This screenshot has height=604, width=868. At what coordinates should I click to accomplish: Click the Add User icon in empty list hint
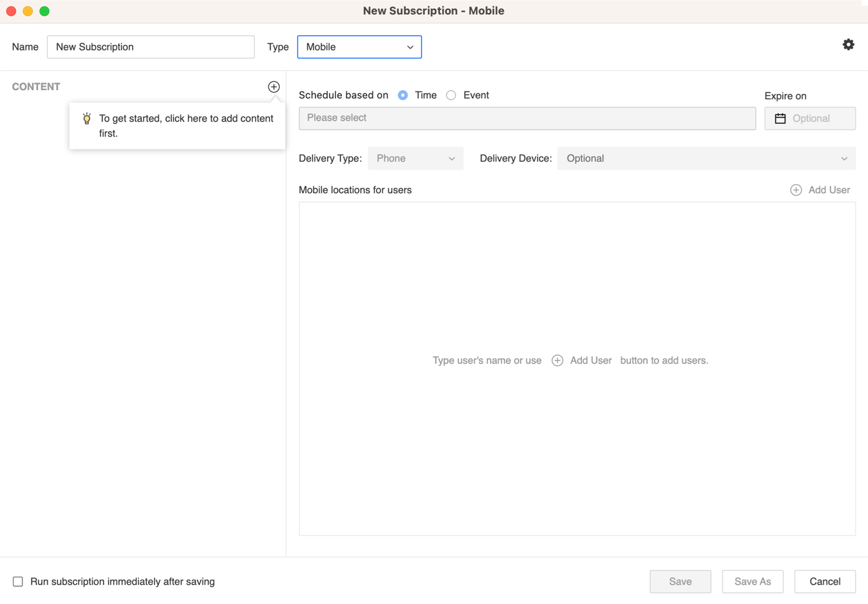pos(558,360)
